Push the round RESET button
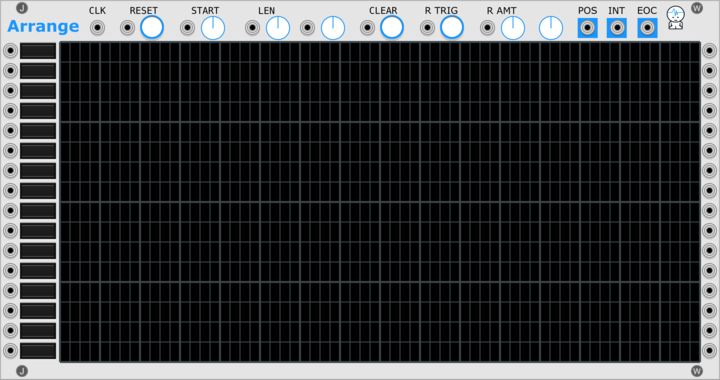The width and height of the screenshot is (720, 380). pyautogui.click(x=152, y=27)
